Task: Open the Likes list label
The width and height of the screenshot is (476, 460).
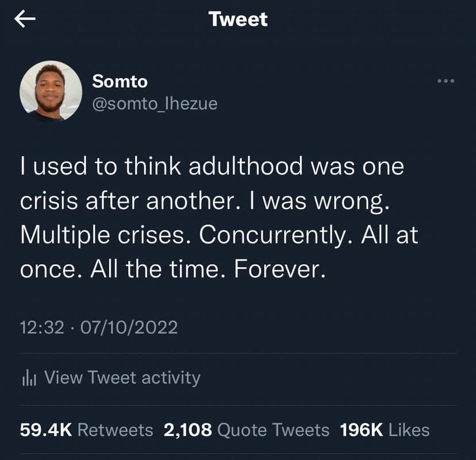Action: [x=409, y=430]
